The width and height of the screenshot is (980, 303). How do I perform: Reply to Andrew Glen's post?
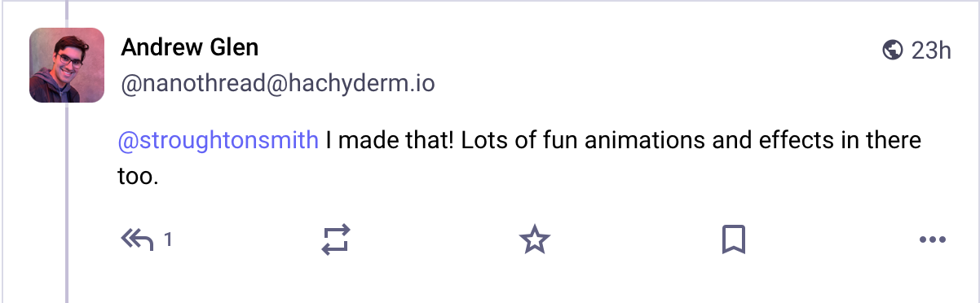click(x=137, y=239)
